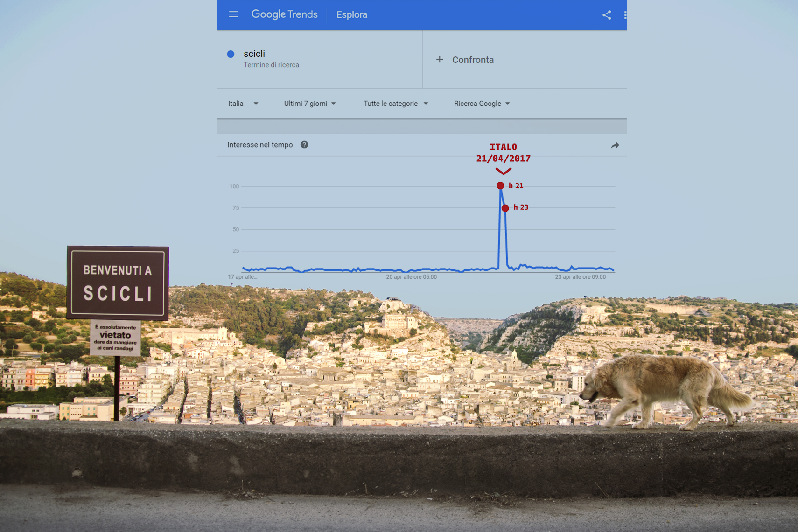Open the hamburger menu in Google Trends

coord(233,14)
